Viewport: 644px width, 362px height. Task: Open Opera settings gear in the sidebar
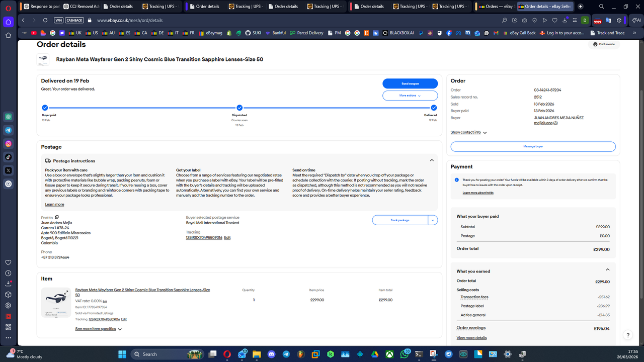point(9,305)
